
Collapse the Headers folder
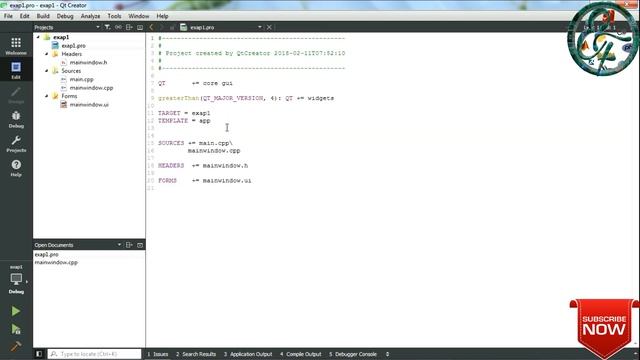[47, 54]
